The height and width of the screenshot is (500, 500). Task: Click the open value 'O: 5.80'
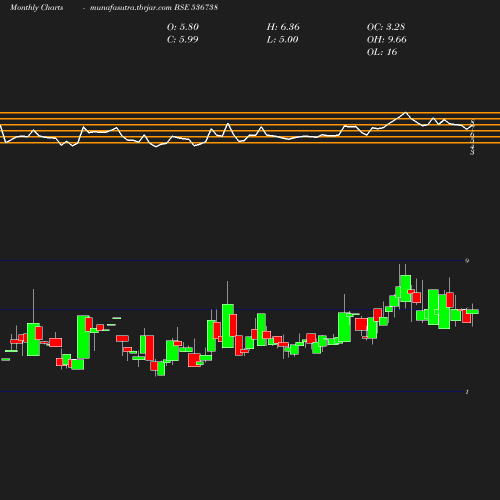click(183, 27)
